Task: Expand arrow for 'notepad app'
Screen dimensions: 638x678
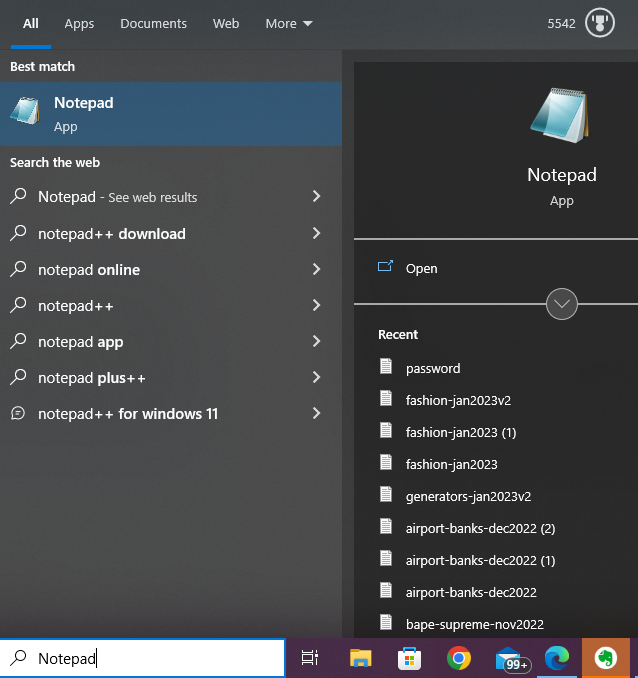Action: (317, 341)
